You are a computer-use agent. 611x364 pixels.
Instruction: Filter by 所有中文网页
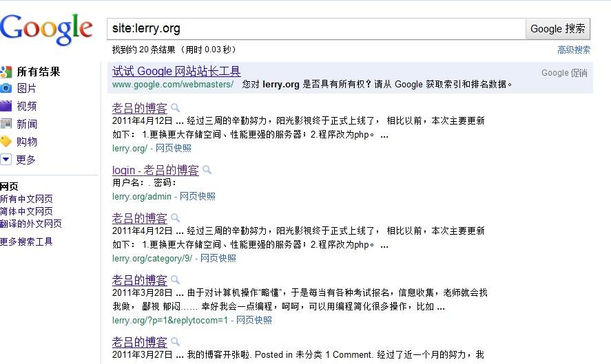[26, 199]
